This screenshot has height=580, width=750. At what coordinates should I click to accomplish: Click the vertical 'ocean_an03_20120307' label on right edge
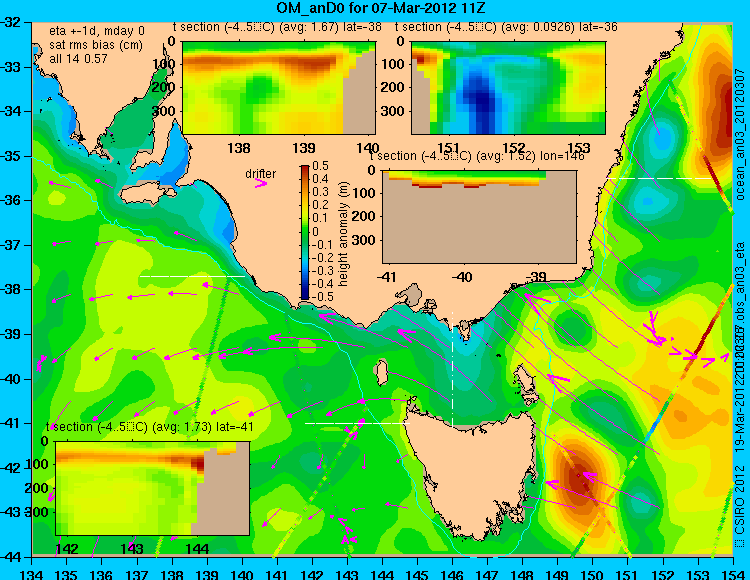tap(739, 134)
